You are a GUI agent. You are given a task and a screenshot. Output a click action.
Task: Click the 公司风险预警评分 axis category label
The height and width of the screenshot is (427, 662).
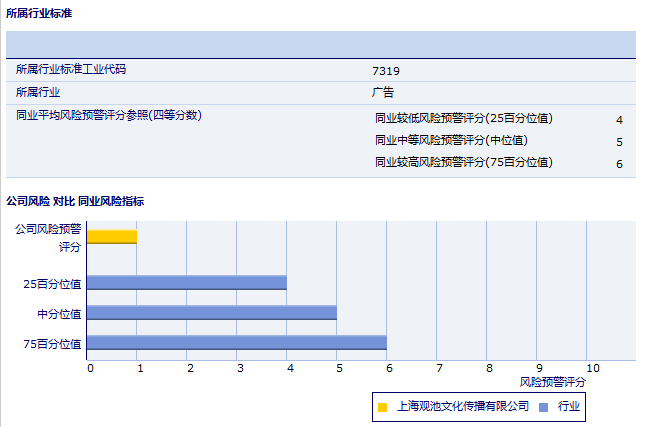point(48,238)
